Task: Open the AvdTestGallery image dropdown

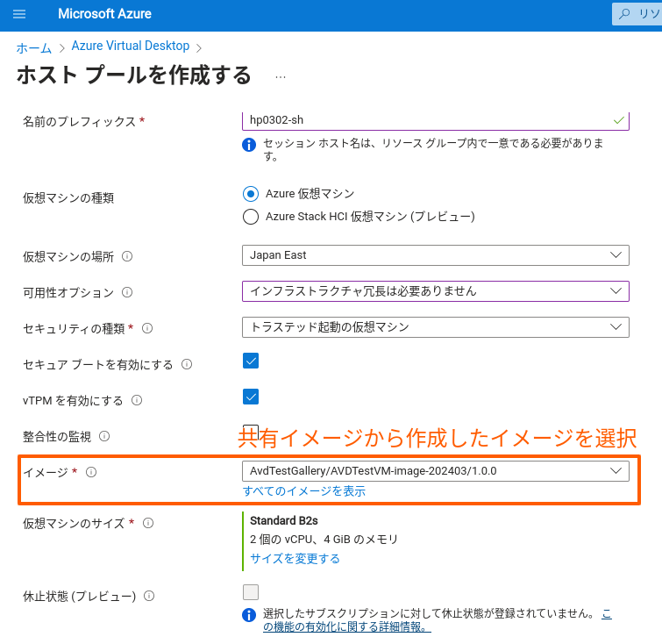Action: (x=436, y=471)
